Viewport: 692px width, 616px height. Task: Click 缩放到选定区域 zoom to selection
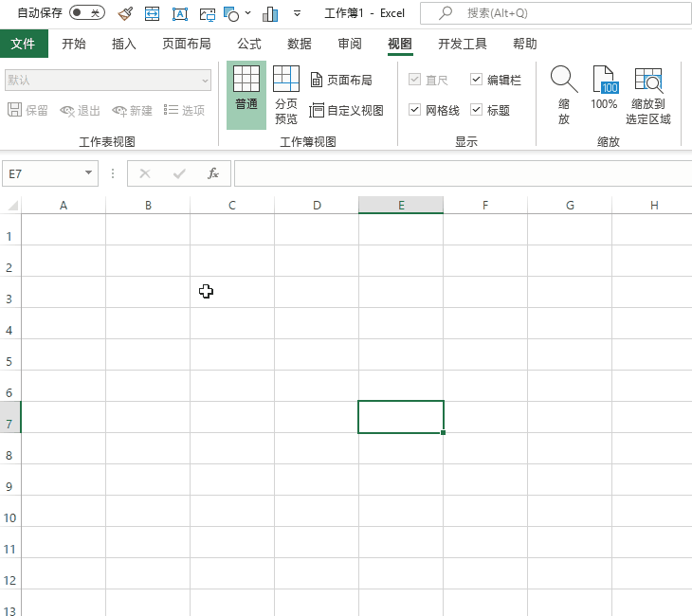[647, 95]
